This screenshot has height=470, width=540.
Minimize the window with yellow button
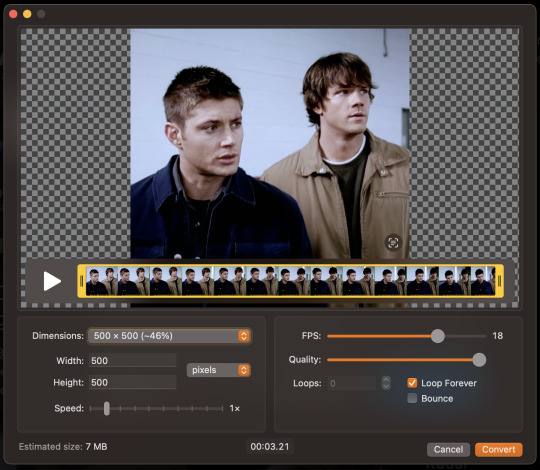tap(27, 14)
